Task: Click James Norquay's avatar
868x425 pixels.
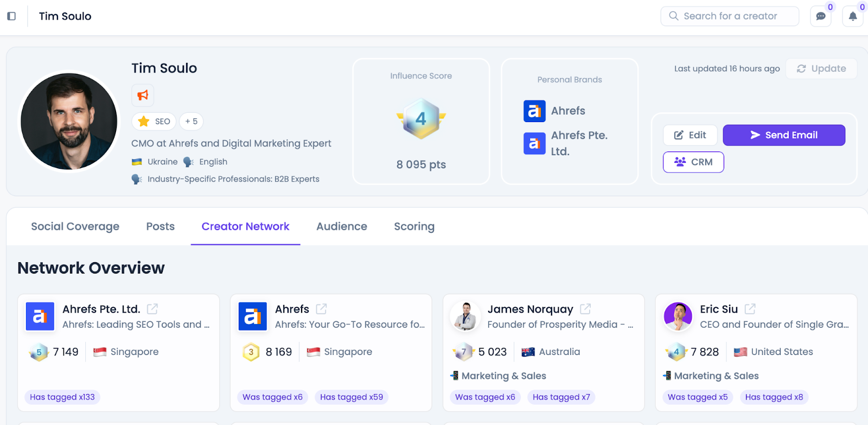Action: click(465, 316)
